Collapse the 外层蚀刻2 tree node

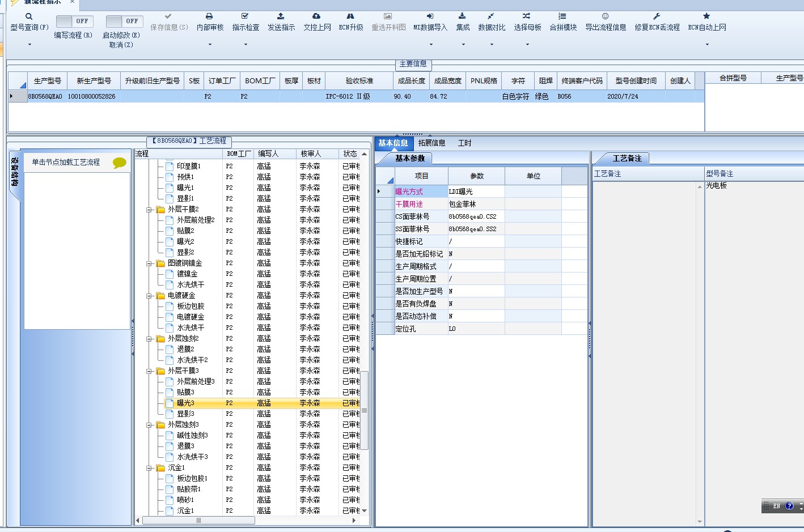[x=149, y=339]
